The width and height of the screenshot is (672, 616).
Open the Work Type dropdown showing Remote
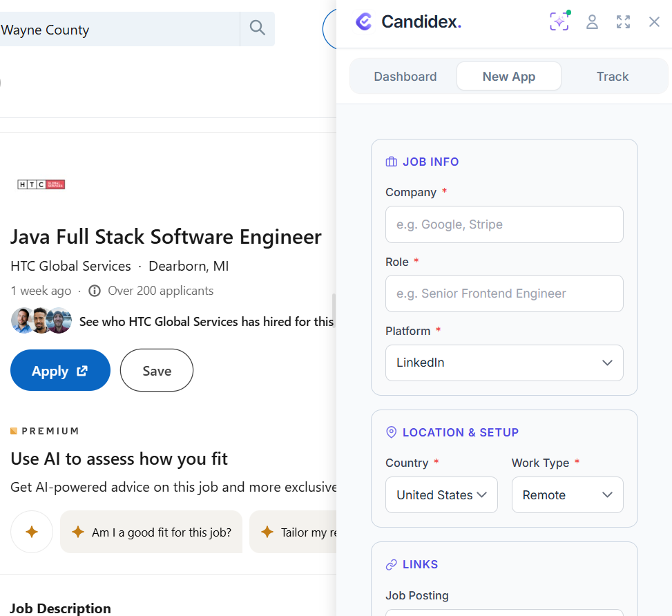click(568, 494)
